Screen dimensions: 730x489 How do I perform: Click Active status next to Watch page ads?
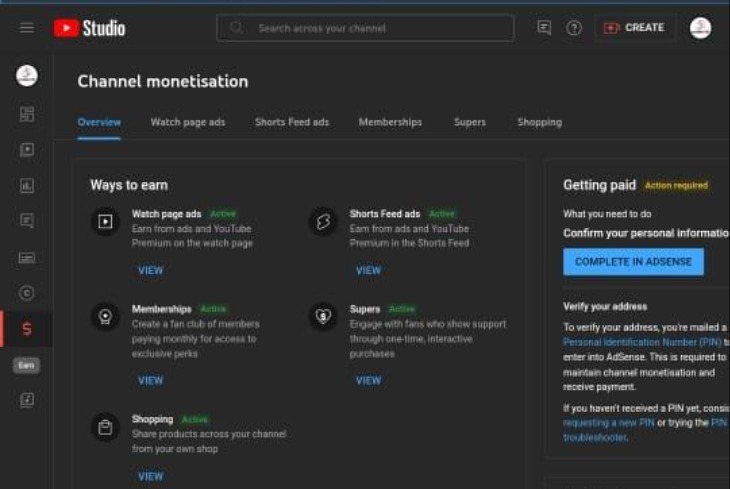pyautogui.click(x=223, y=214)
